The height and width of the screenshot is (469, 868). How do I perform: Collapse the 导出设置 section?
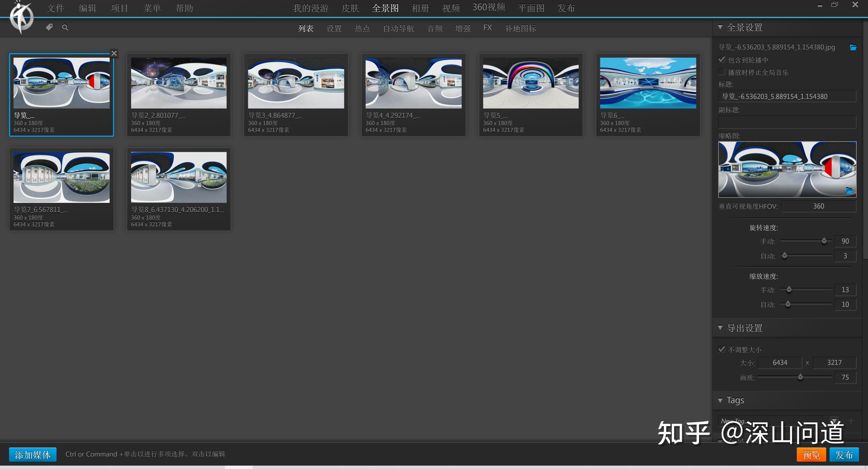pos(720,328)
